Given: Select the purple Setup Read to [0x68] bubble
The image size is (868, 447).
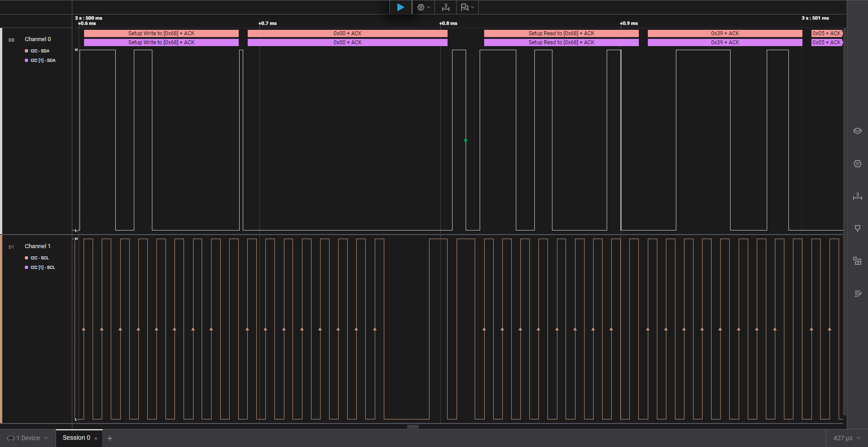Looking at the screenshot, I should click(x=561, y=42).
